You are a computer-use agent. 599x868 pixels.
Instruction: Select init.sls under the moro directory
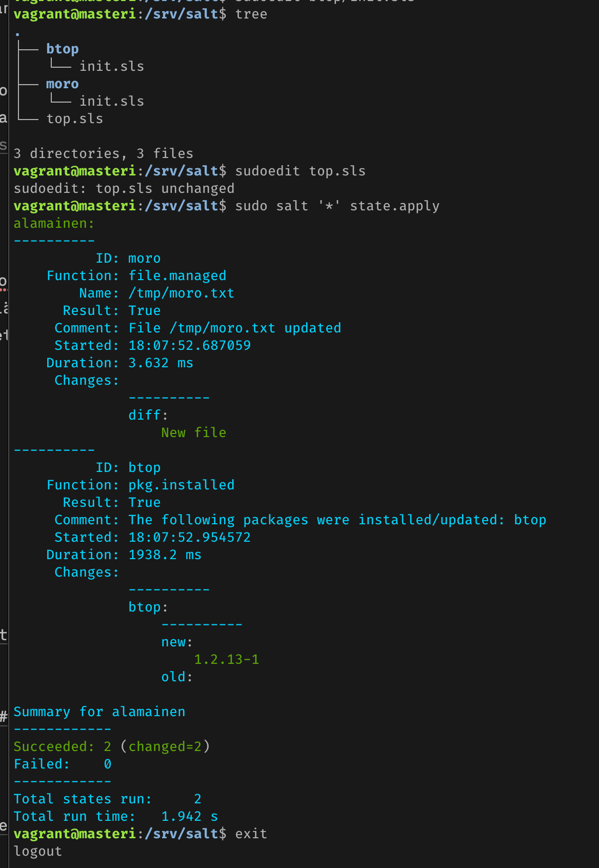click(111, 102)
